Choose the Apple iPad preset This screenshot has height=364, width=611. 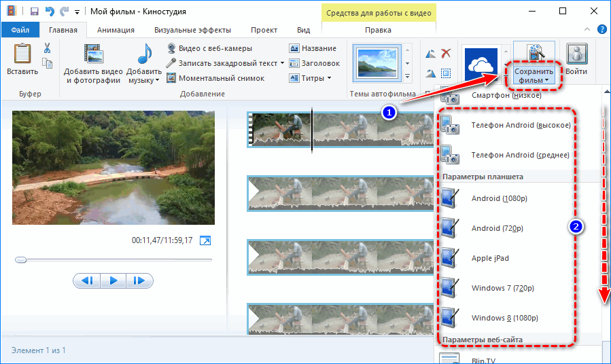tap(519, 258)
